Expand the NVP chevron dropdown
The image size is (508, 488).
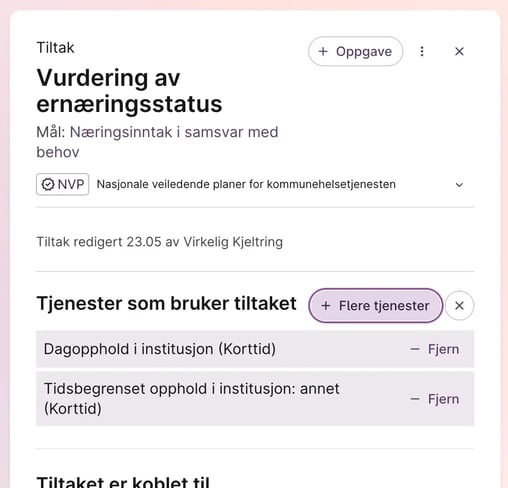[x=459, y=185]
